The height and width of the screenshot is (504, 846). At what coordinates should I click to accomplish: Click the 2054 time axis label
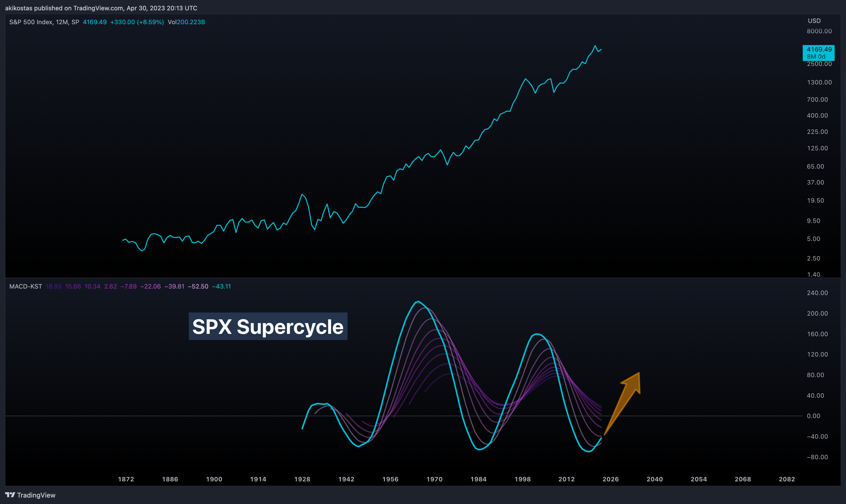pyautogui.click(x=699, y=479)
